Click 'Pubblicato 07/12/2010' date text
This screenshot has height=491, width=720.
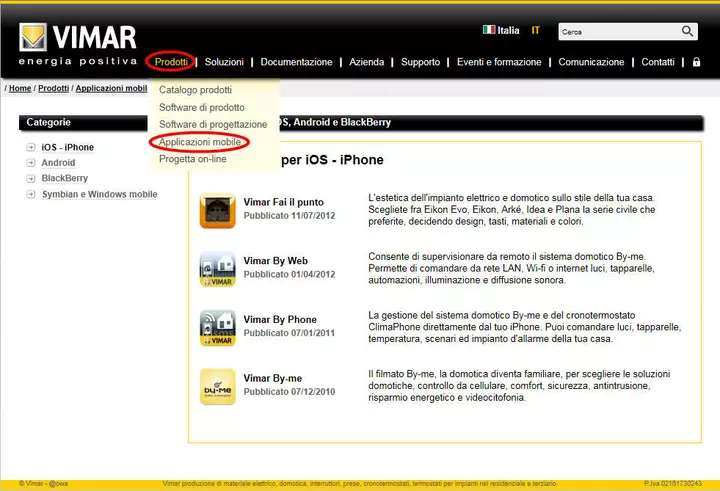(x=289, y=392)
